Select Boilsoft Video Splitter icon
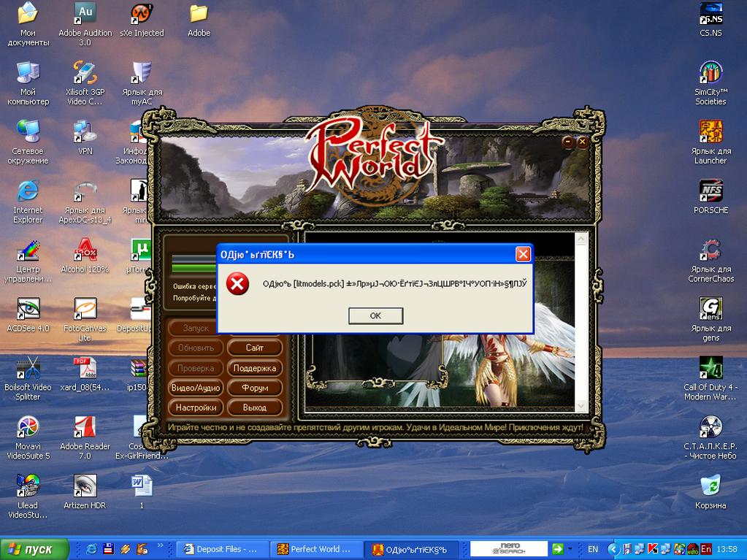The width and height of the screenshot is (747, 560). pos(28,378)
